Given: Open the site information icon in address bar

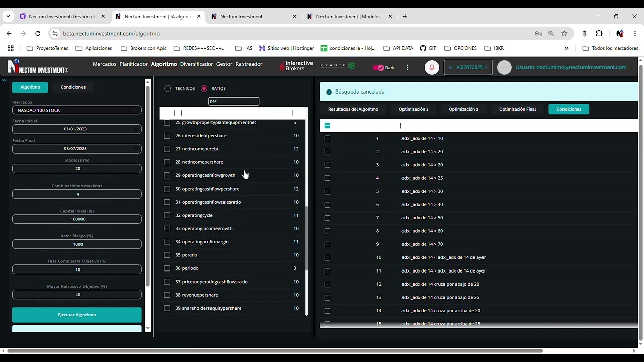Looking at the screenshot, I should [55, 33].
